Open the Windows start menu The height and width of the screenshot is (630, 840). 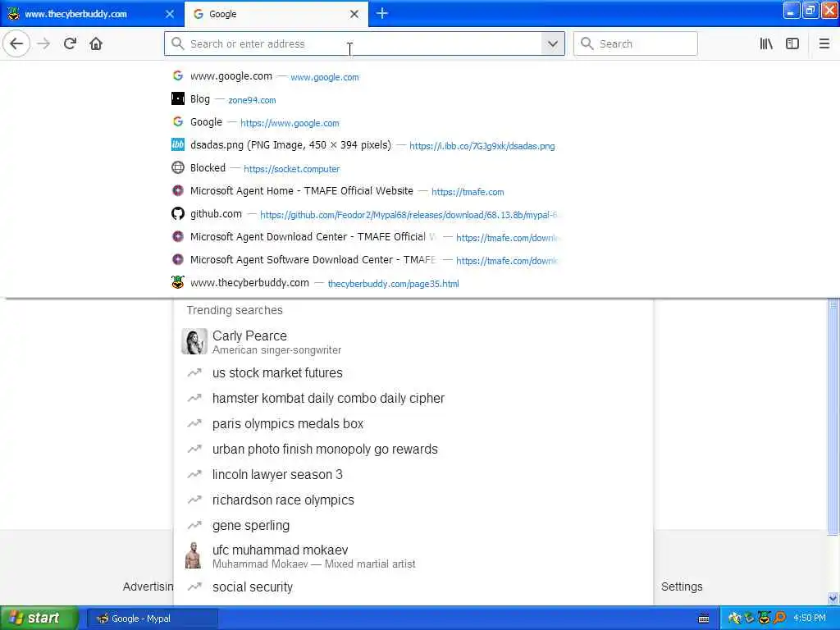[x=38, y=619]
